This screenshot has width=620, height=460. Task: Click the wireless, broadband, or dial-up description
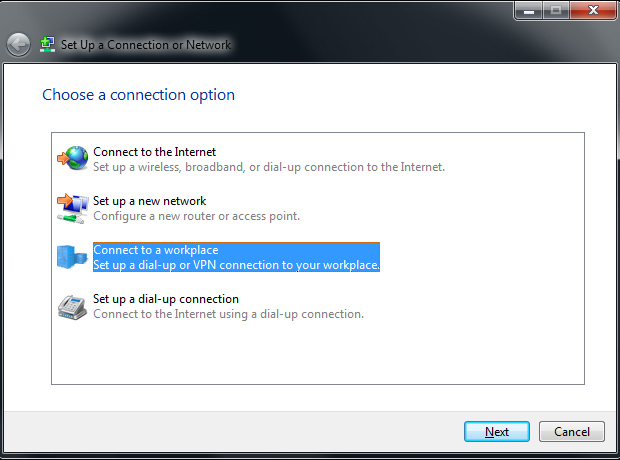point(269,167)
